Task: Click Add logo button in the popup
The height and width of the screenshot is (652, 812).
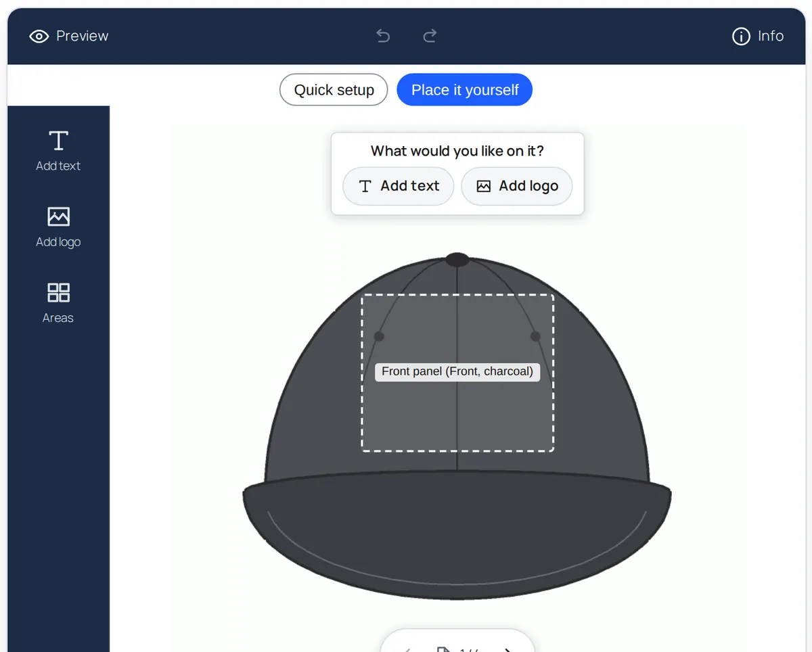Action: tap(517, 186)
